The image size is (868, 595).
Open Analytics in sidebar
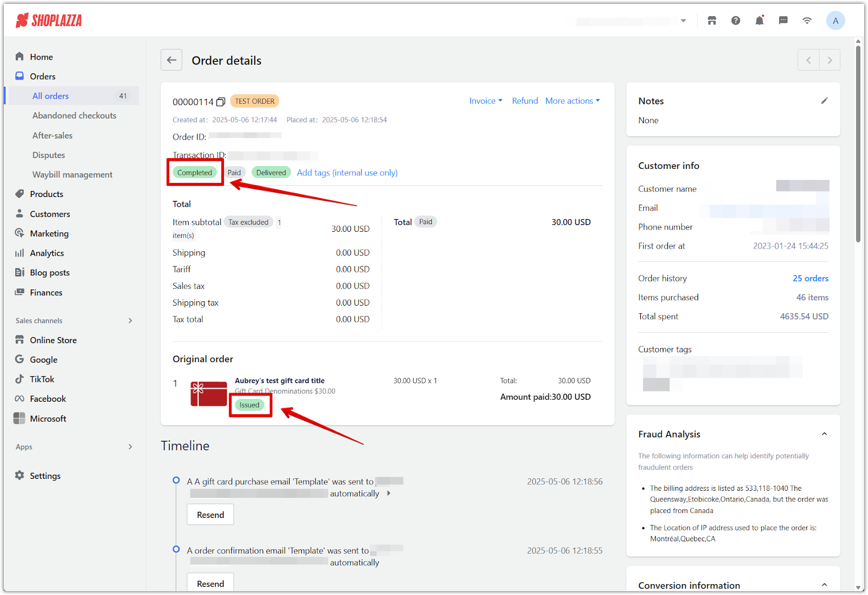click(47, 253)
